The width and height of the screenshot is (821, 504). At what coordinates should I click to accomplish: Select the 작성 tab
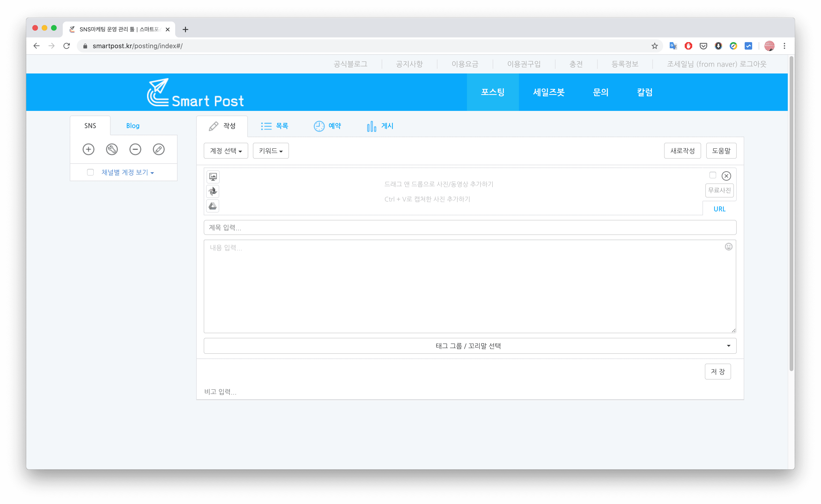222,126
